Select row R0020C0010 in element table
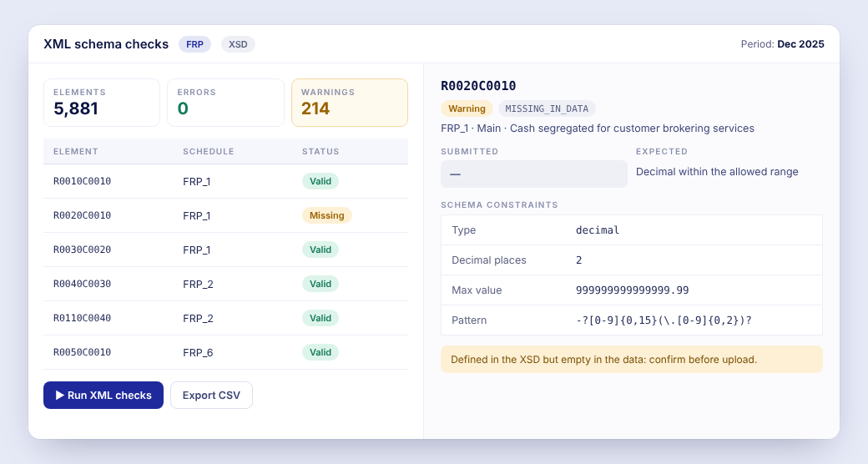 tap(226, 215)
